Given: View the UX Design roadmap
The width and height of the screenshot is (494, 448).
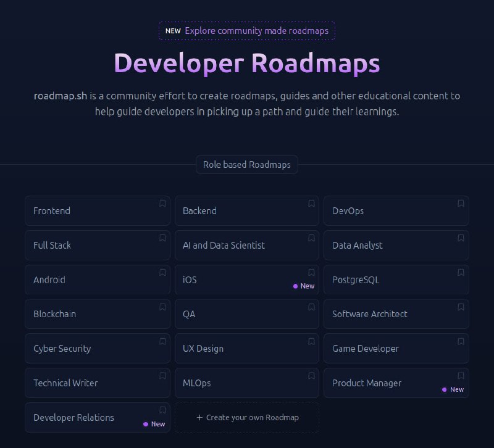Looking at the screenshot, I should click(x=246, y=349).
